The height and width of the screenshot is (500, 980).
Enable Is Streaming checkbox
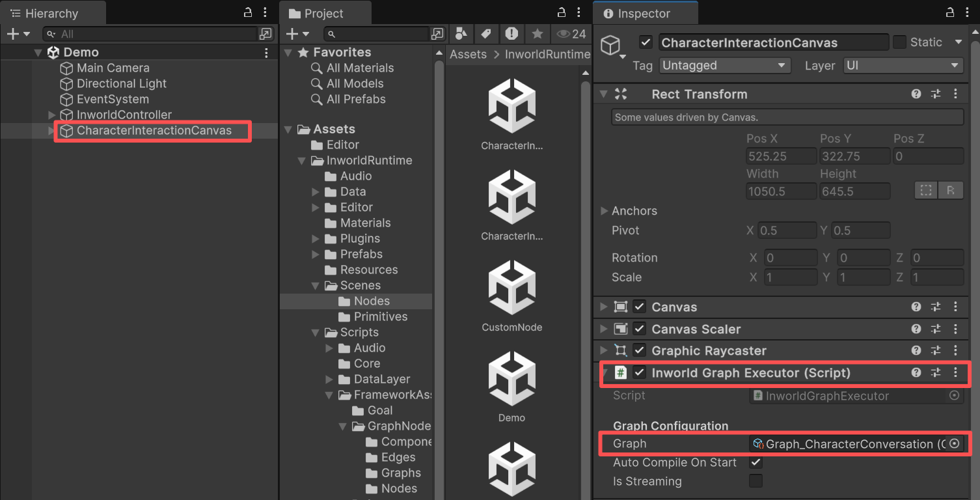pos(755,482)
